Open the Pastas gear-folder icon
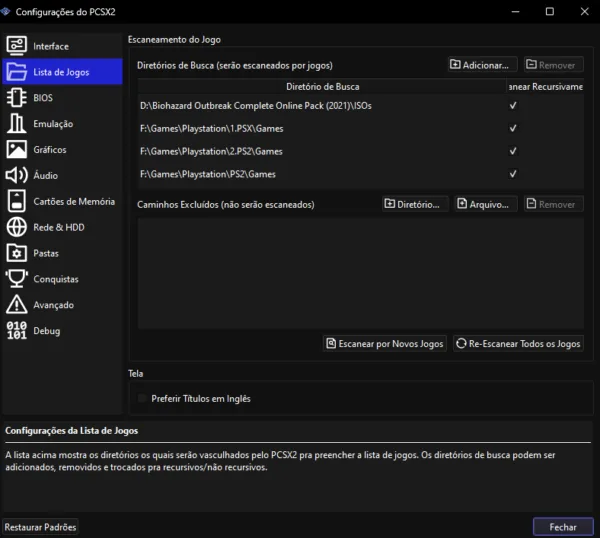The height and width of the screenshot is (538, 600). tap(16, 253)
